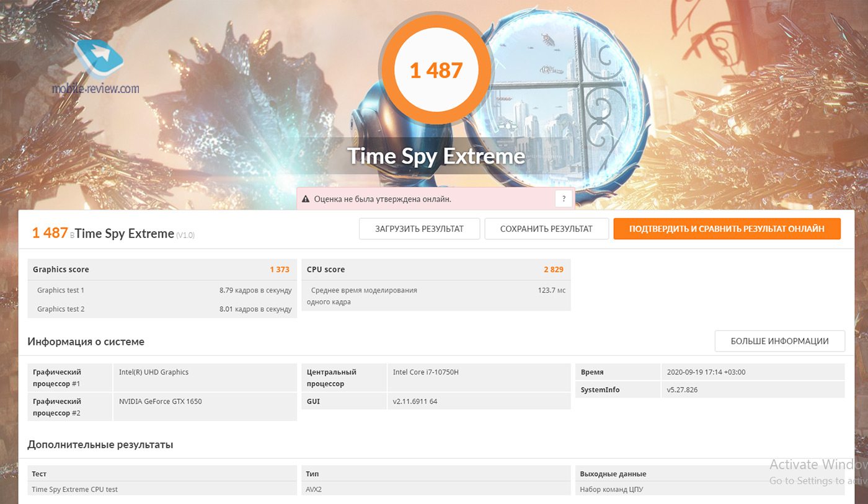Select the Time Spy Extreme CPU test row
Screen dimensions: 868x504
pyautogui.click(x=162, y=489)
